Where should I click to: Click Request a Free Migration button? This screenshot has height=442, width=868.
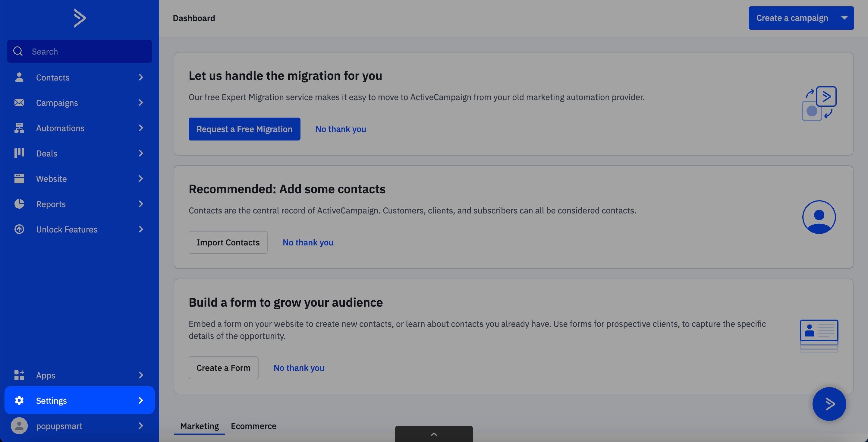[x=244, y=129]
